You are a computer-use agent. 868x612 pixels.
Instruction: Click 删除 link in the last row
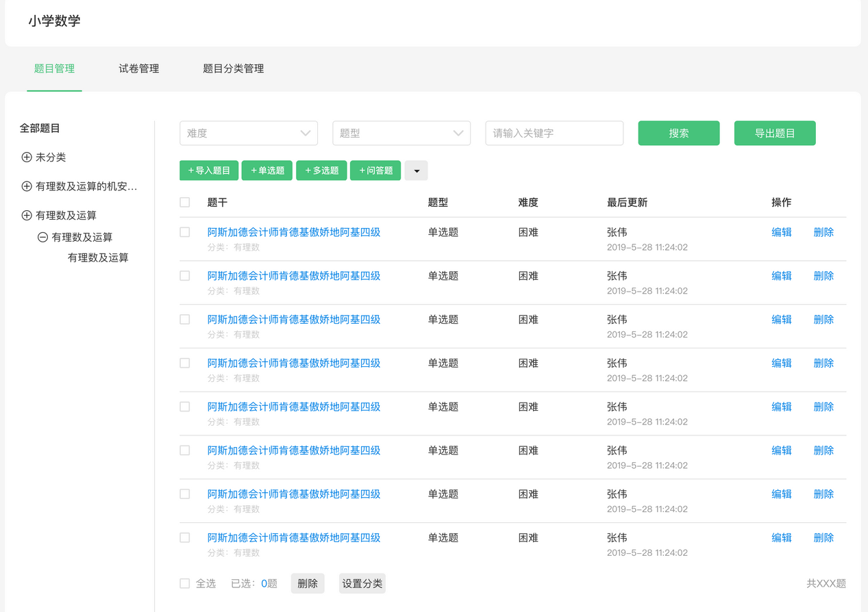click(x=823, y=537)
